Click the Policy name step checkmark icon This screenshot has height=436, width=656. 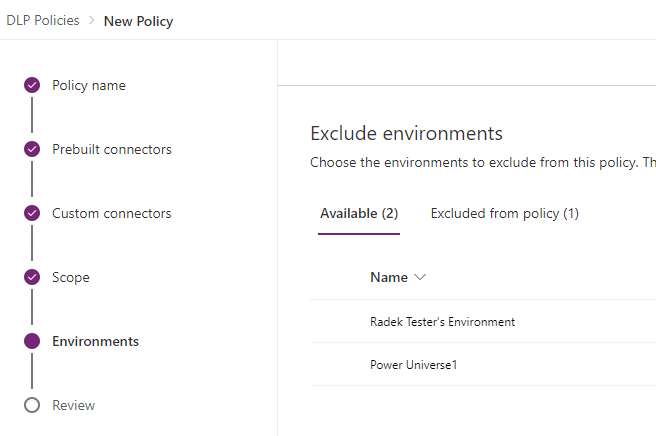pos(32,85)
